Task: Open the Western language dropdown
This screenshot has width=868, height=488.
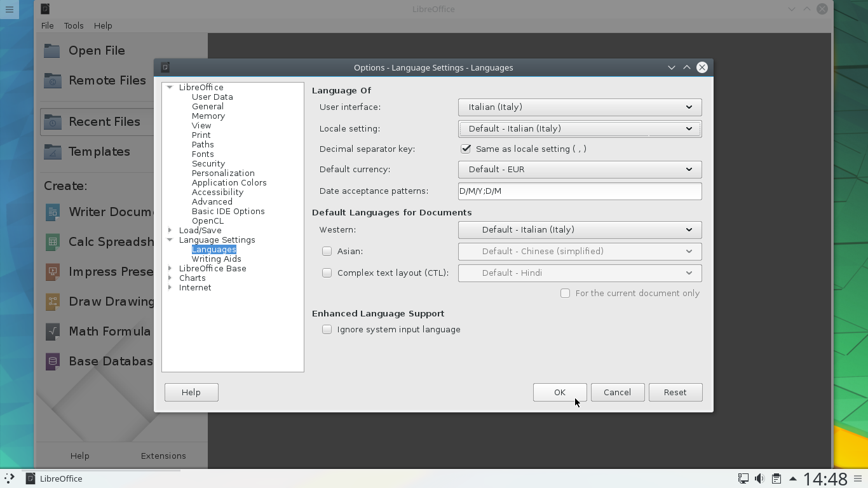Action: (x=580, y=229)
